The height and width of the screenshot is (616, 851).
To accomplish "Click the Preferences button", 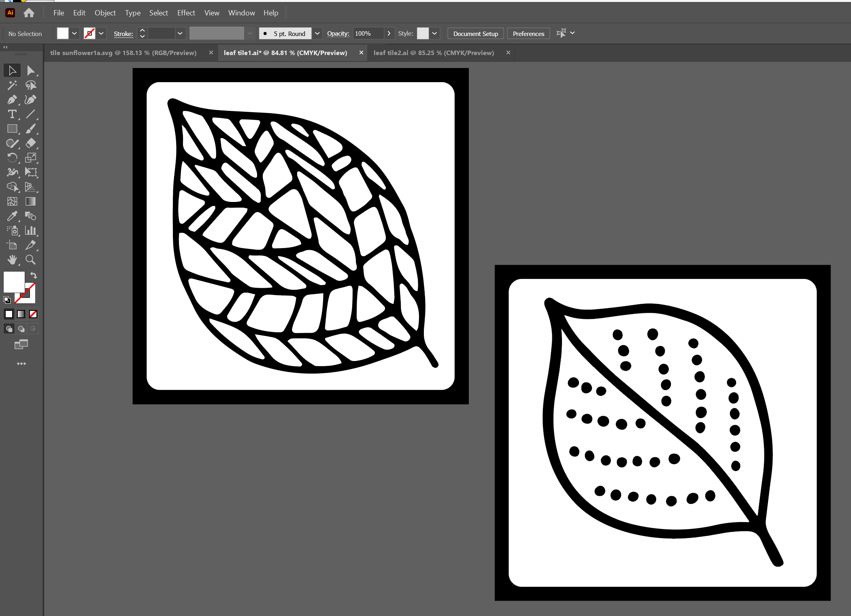I will click(528, 34).
